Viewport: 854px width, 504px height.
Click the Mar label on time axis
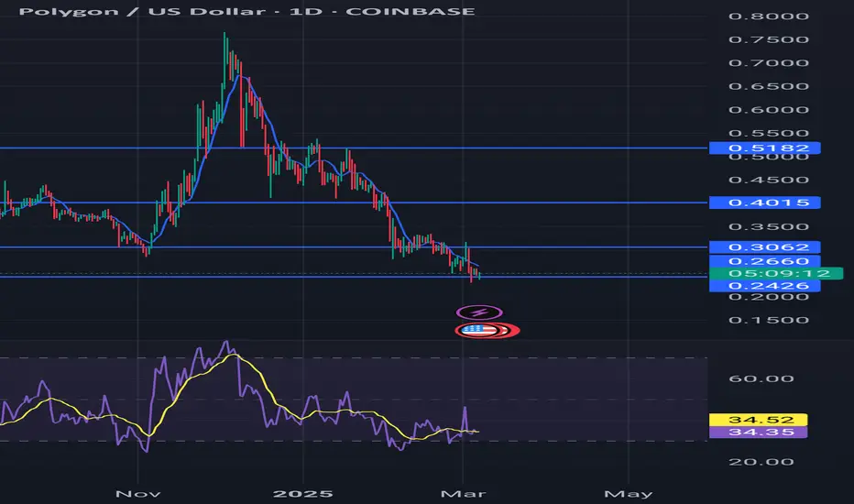[463, 494]
